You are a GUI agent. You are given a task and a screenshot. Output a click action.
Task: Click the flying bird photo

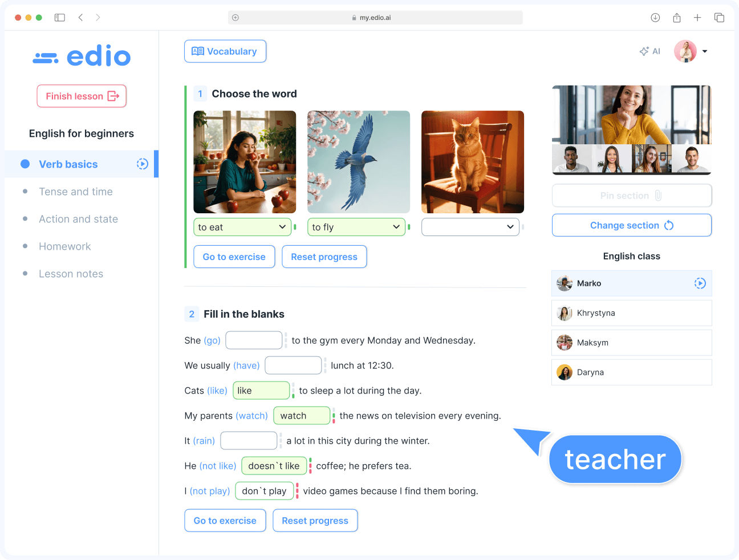[x=358, y=161]
